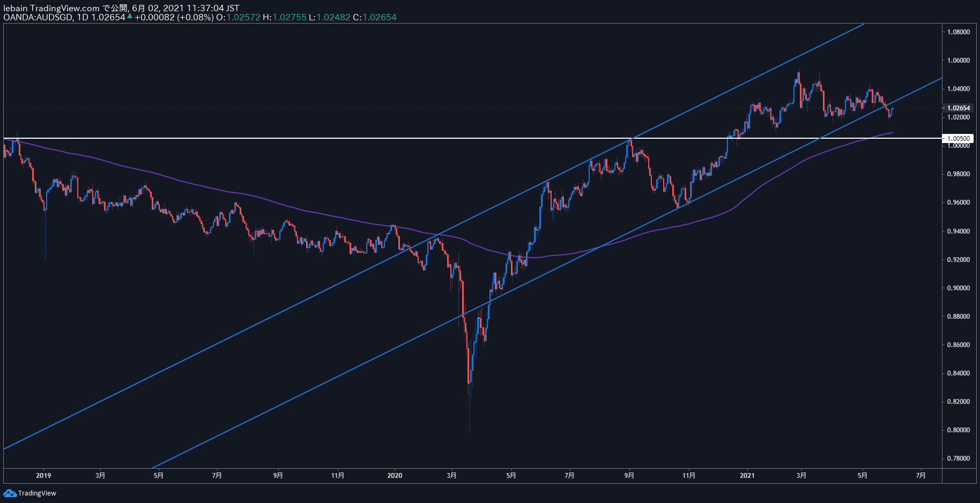980x503 pixels.
Task: Click the 0.92000 price axis label
Action: point(958,260)
